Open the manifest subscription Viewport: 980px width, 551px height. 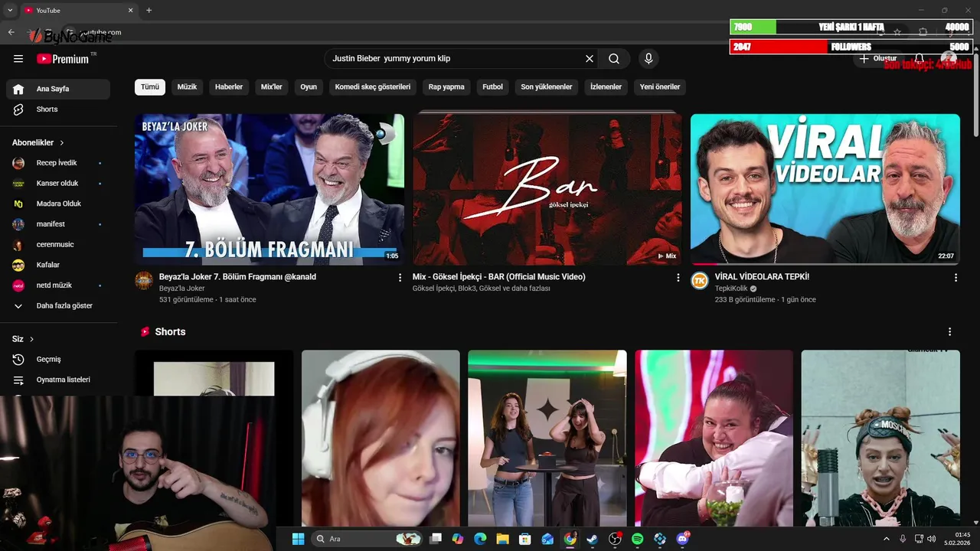pos(58,224)
